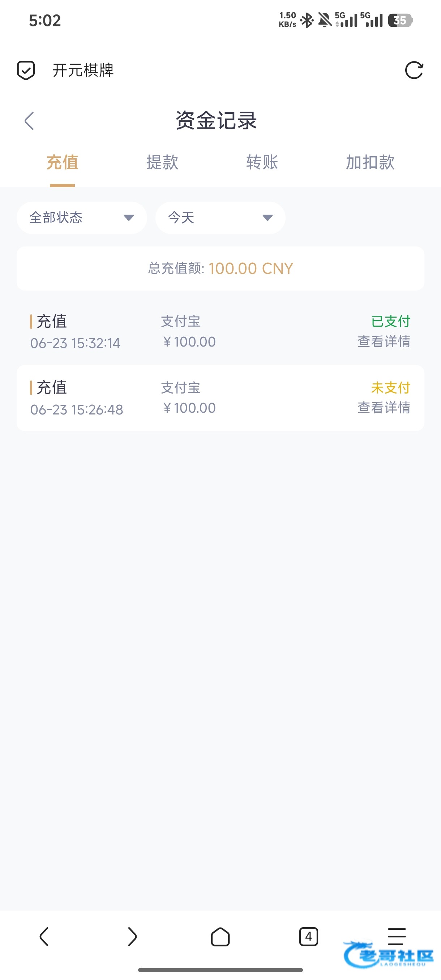
Task: Go back using the 资金记录 arrow
Action: pyautogui.click(x=29, y=121)
